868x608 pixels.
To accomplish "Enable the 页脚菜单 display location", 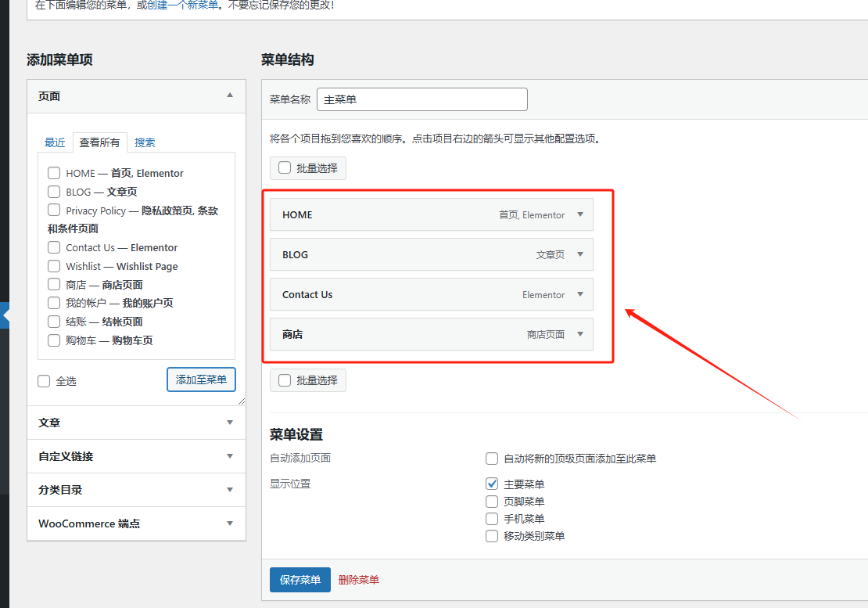I will [492, 502].
